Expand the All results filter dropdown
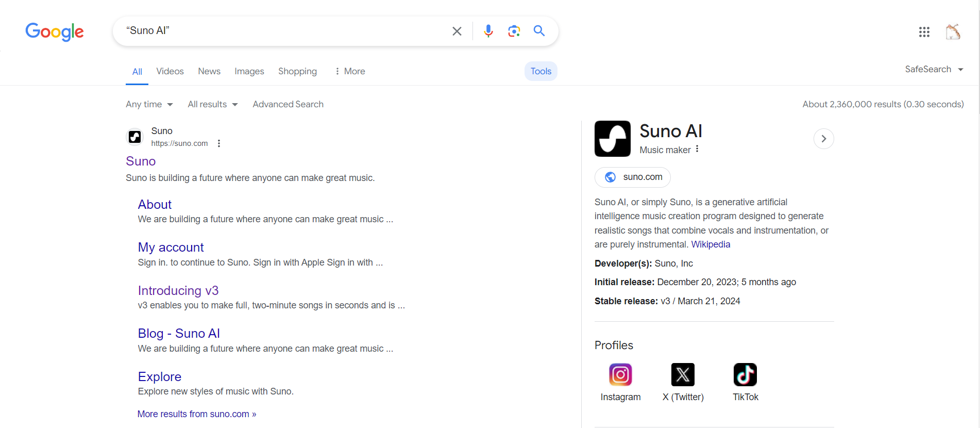The width and height of the screenshot is (980, 428). coord(213,104)
